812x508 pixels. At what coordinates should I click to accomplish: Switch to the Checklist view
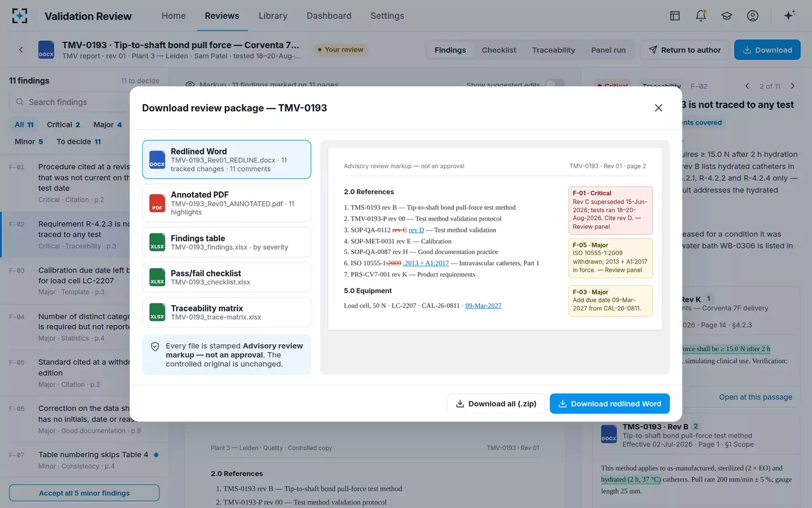(x=499, y=50)
